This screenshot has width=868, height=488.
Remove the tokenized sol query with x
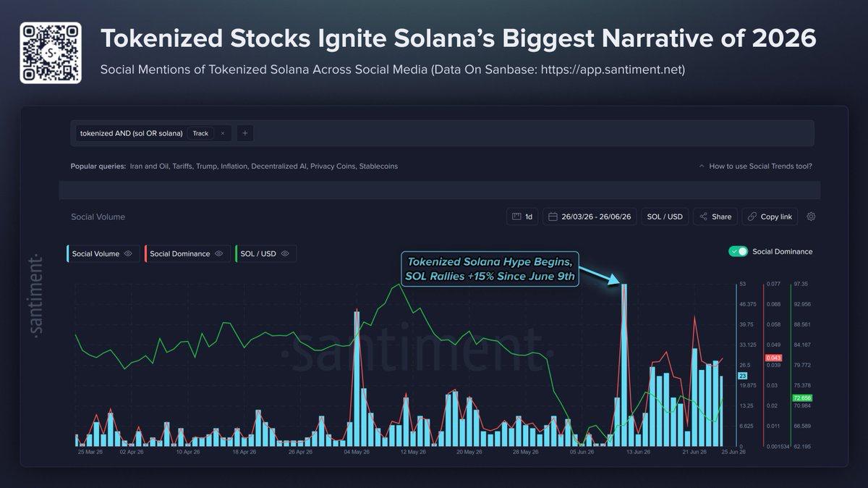click(223, 133)
